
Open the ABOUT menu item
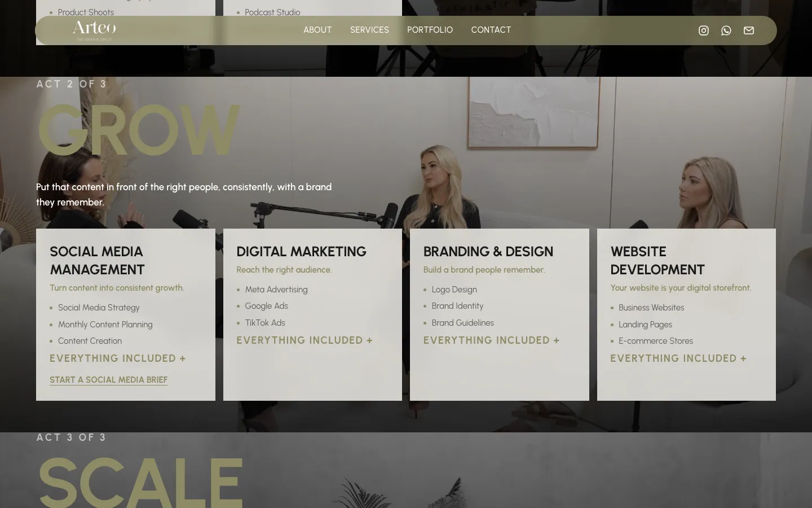pyautogui.click(x=317, y=30)
